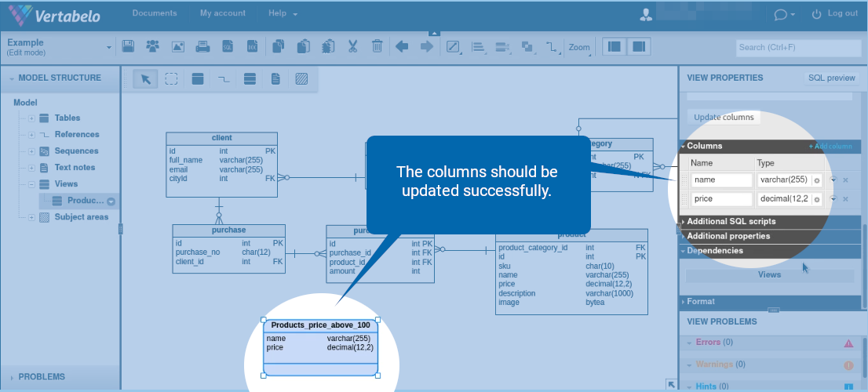Export the diagram as an image
Screen dimensions: 868x392
(x=177, y=46)
